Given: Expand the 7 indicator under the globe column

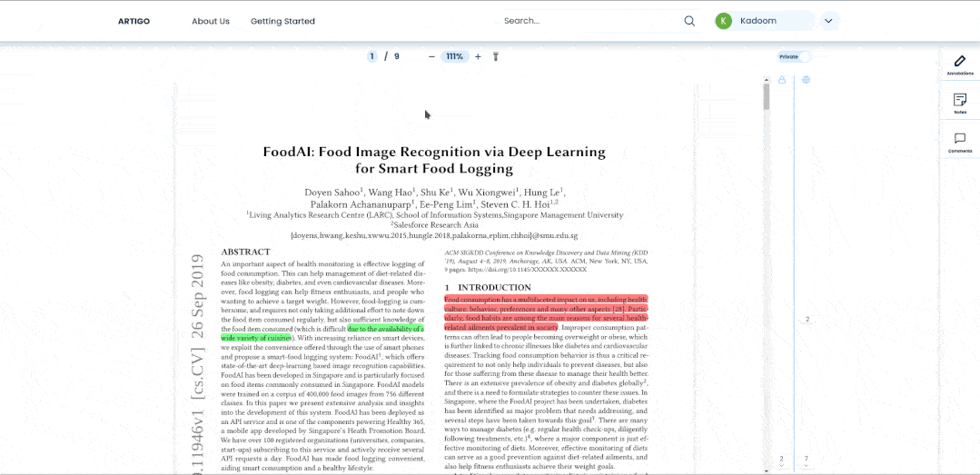Looking at the screenshot, I should [807, 461].
